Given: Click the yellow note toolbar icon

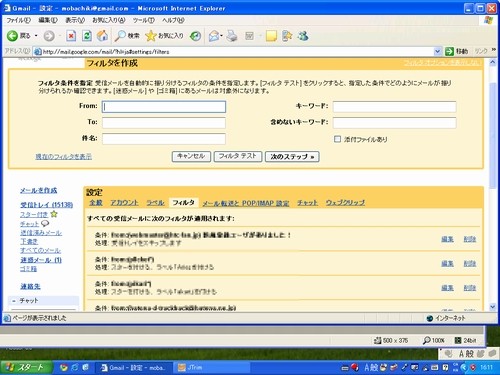Looking at the screenshot, I should pyautogui.click(x=271, y=36).
